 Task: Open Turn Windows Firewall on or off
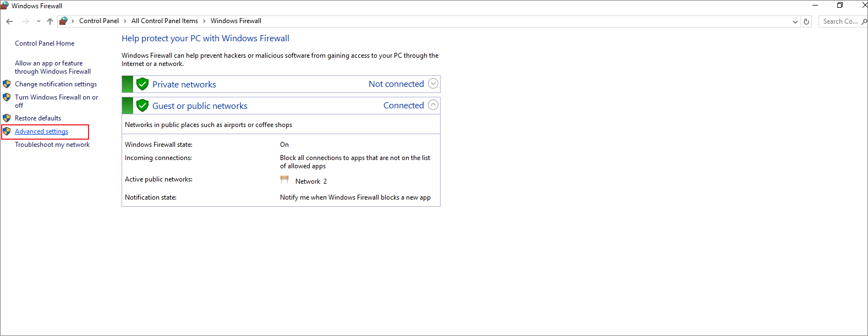point(56,101)
